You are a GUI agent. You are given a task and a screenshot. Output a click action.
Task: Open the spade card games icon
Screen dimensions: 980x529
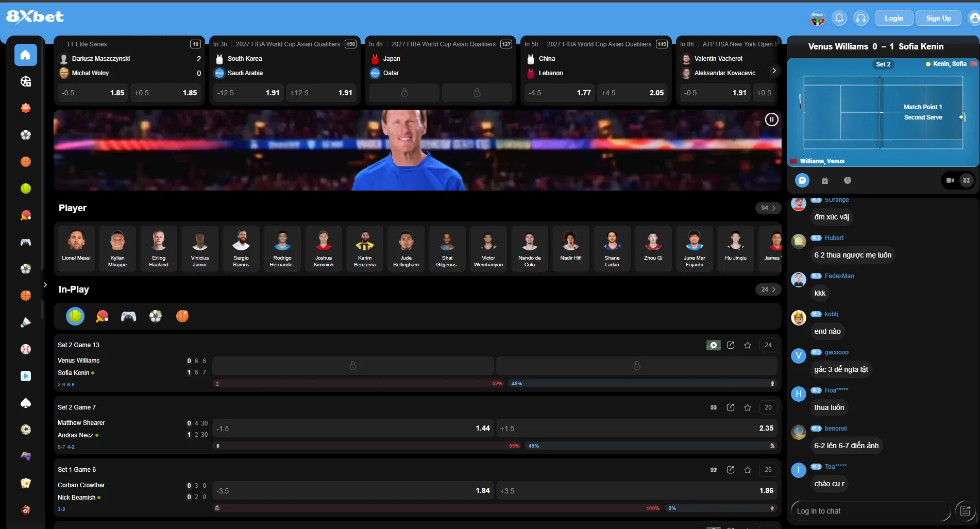tap(26, 403)
